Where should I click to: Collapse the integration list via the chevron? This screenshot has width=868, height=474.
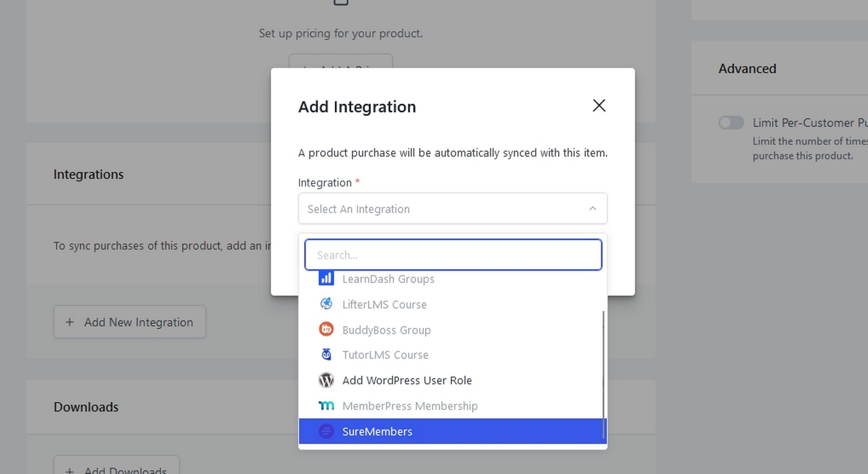click(x=592, y=208)
